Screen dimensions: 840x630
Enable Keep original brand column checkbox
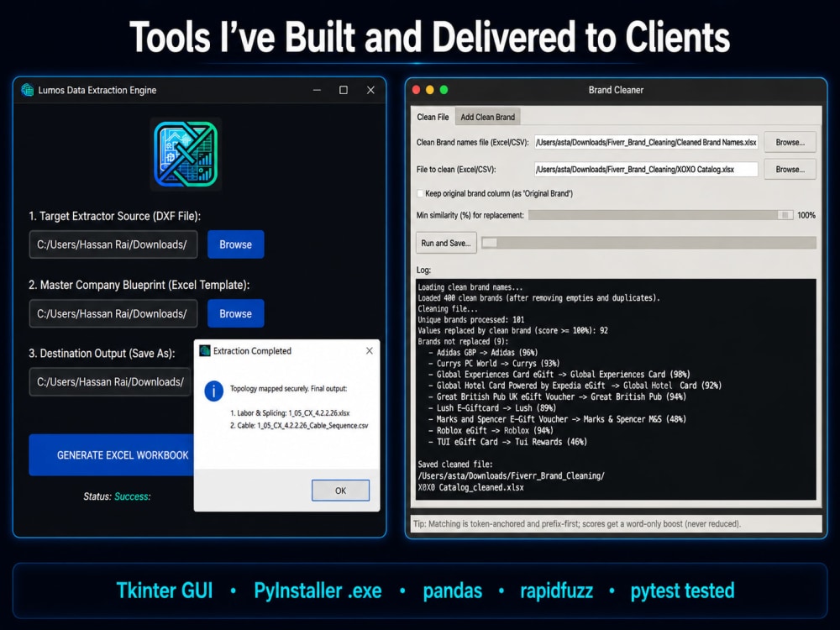pos(421,193)
